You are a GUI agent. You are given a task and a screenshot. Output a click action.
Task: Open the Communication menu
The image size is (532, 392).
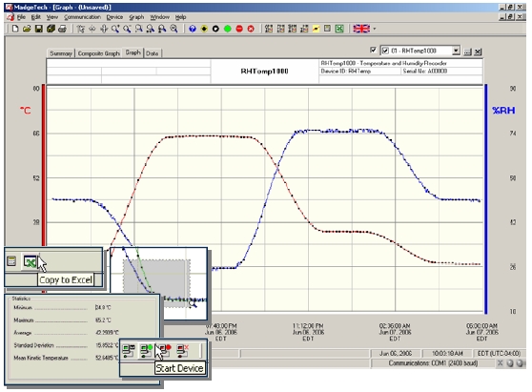click(x=82, y=17)
